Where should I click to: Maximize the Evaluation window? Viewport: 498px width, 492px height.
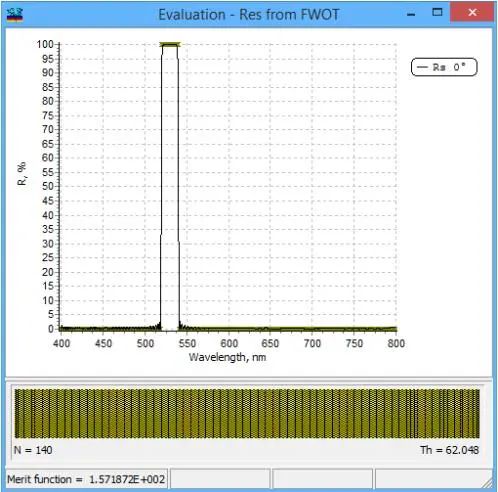click(437, 13)
